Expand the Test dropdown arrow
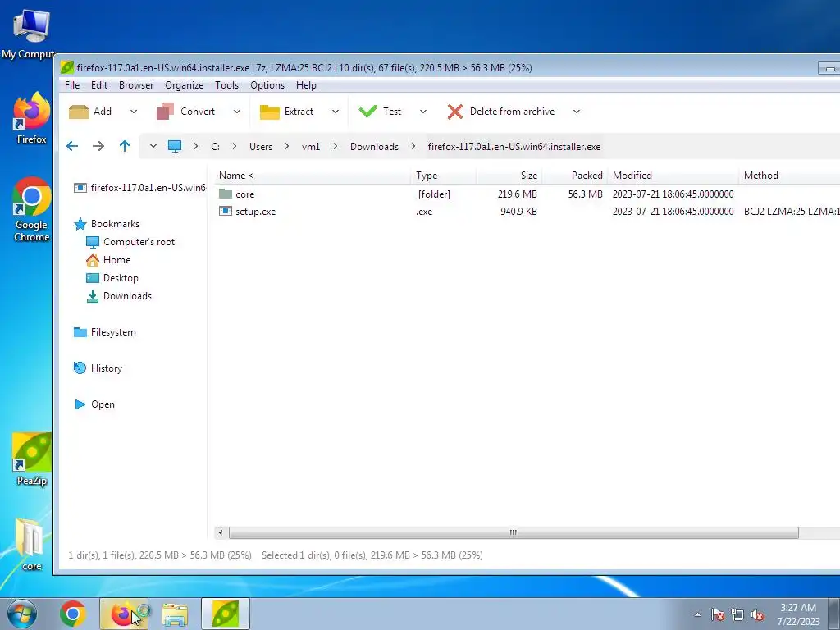This screenshot has width=840, height=630. point(423,112)
